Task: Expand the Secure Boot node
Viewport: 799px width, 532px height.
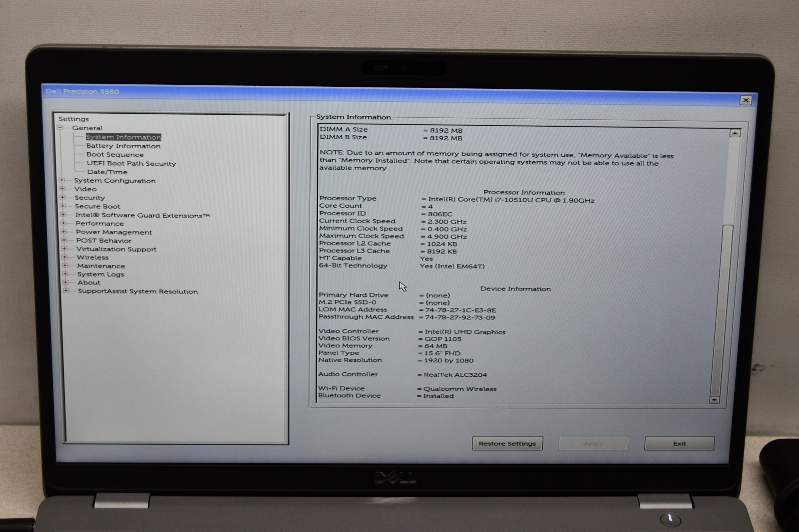Action: click(63, 206)
